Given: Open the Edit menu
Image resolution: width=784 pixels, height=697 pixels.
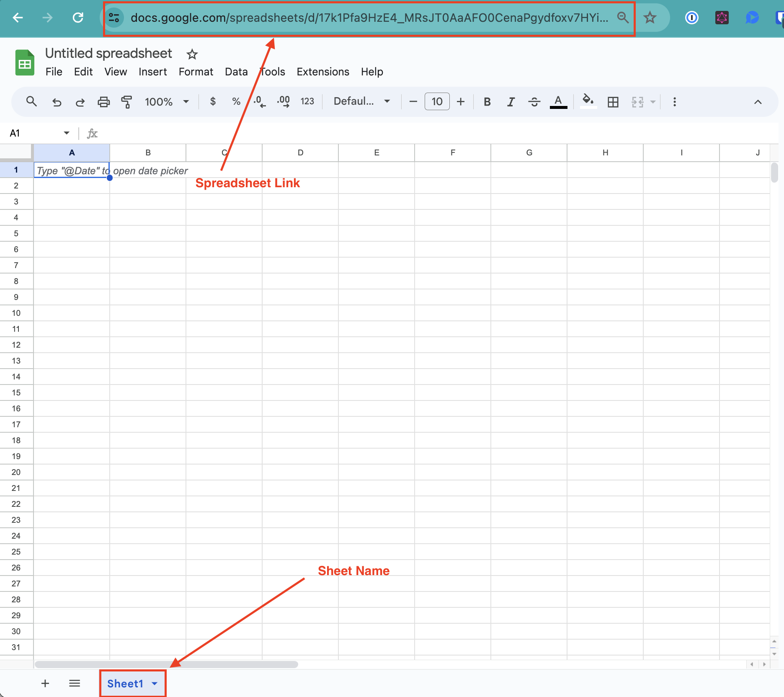Looking at the screenshot, I should pyautogui.click(x=83, y=72).
